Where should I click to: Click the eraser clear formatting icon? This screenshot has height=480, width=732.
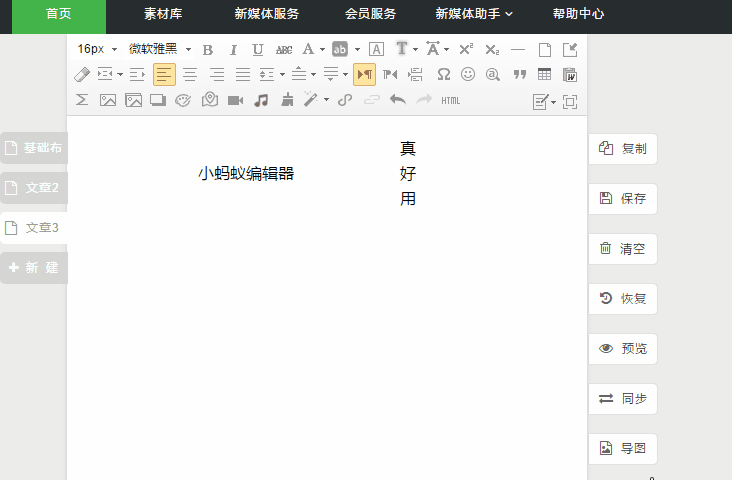[x=82, y=74]
